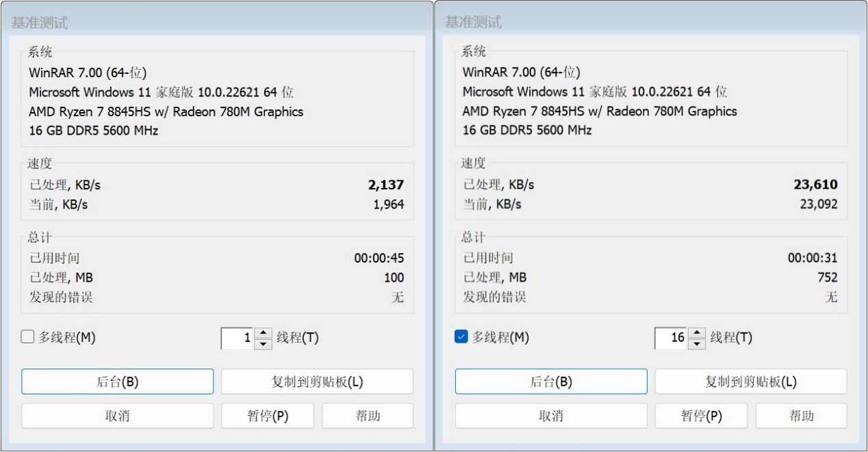The width and height of the screenshot is (868, 452).
Task: Open 帮助 in the 16-thread benchmark dialog
Action: (801, 416)
